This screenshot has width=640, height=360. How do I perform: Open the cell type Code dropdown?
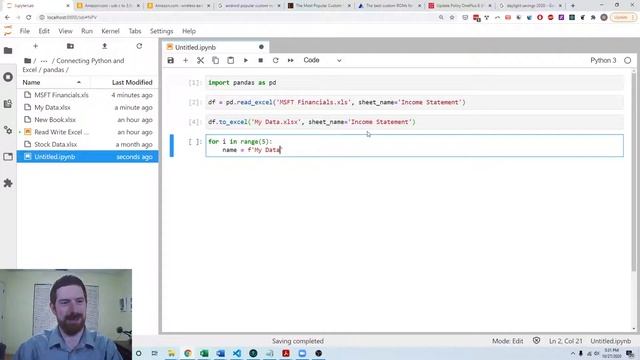pyautogui.click(x=322, y=60)
